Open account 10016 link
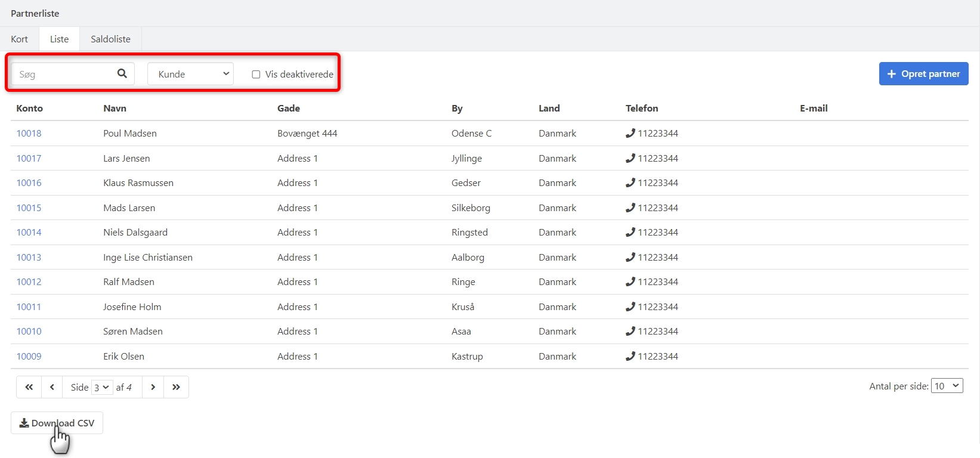The height and width of the screenshot is (458, 980). tap(29, 182)
